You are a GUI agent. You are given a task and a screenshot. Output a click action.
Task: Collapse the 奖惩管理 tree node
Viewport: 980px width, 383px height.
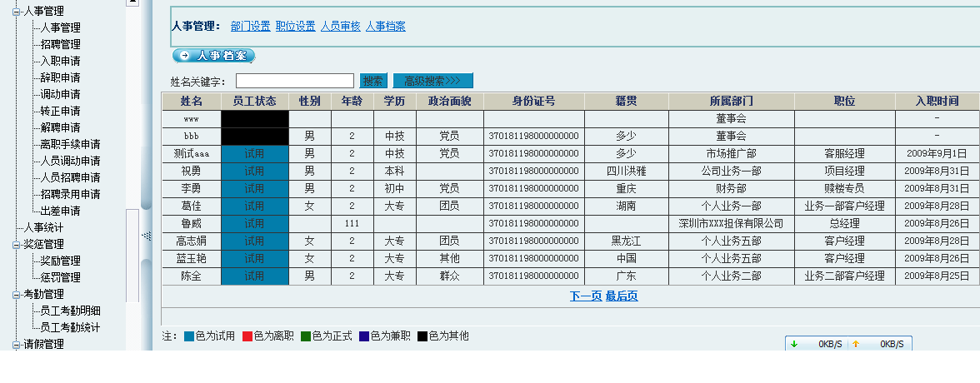(x=17, y=244)
